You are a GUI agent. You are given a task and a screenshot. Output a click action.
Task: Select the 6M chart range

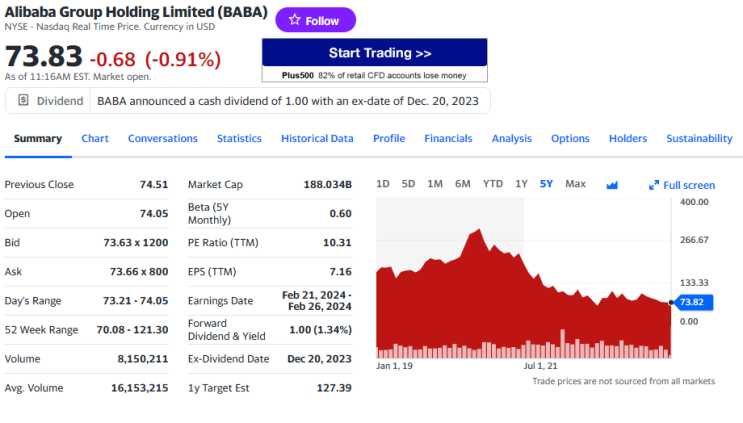[463, 184]
